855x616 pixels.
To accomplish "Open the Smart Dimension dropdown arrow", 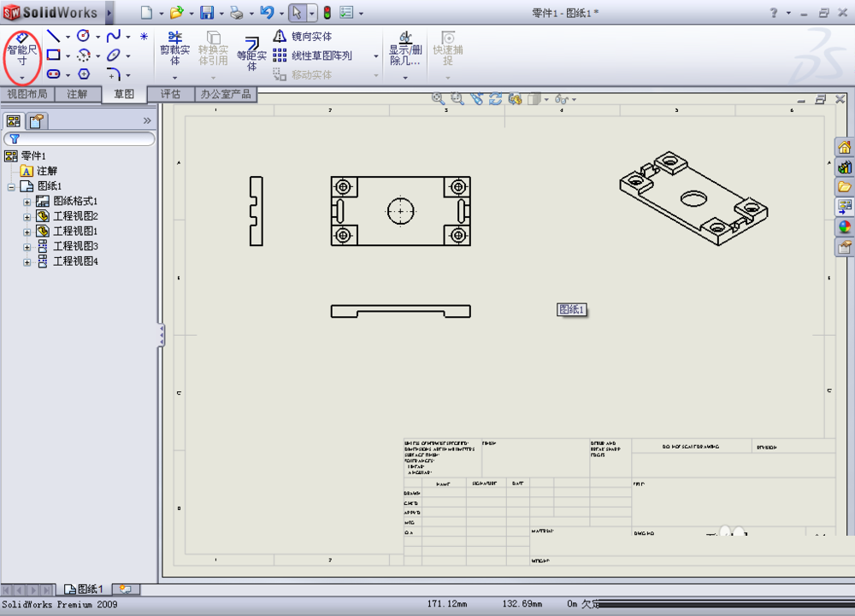I will (x=22, y=78).
